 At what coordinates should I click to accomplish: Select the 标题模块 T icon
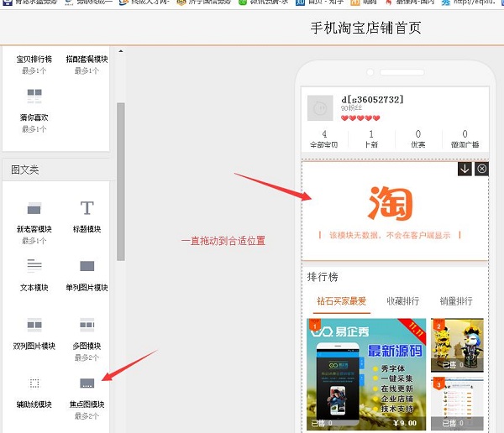point(87,208)
